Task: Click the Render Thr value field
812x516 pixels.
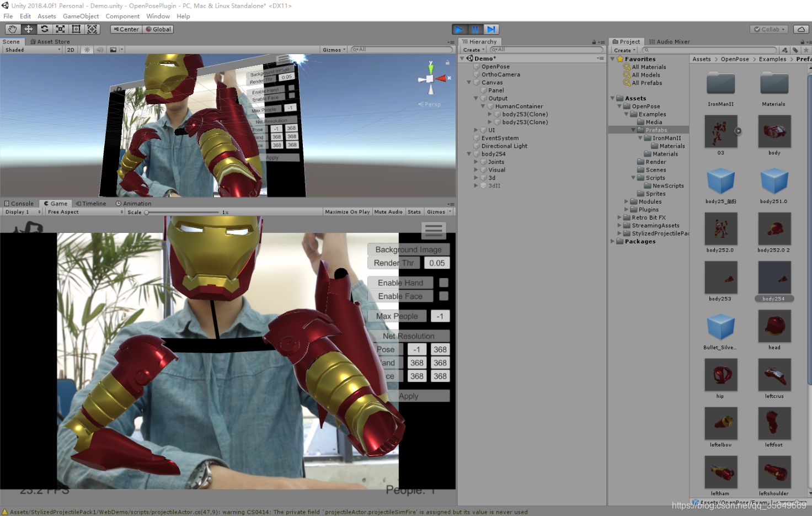Action: 437,263
